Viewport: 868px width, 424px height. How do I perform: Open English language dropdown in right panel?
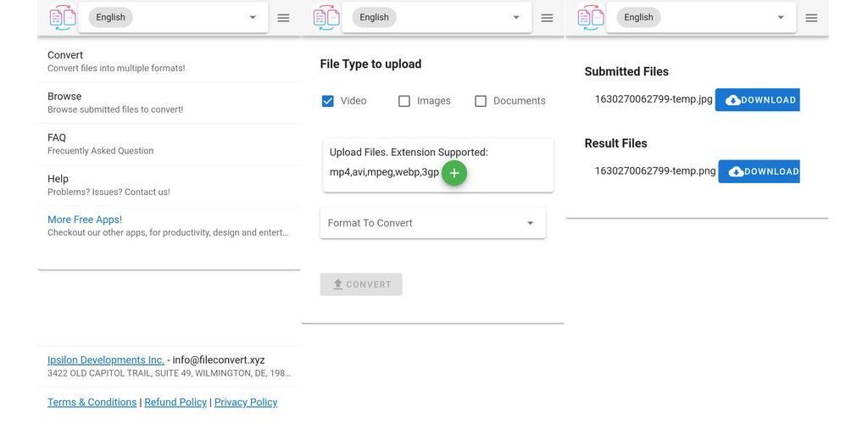[x=701, y=17]
